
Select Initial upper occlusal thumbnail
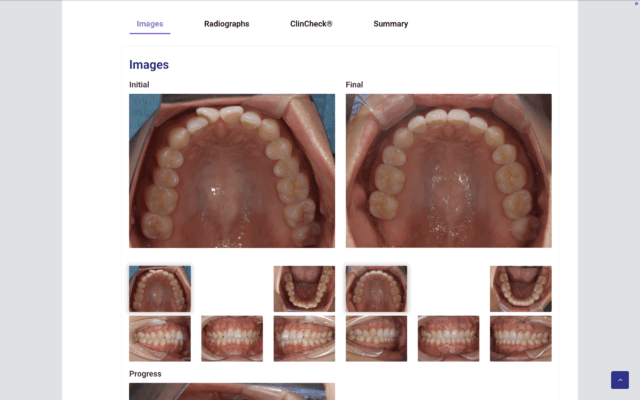pyautogui.click(x=160, y=289)
